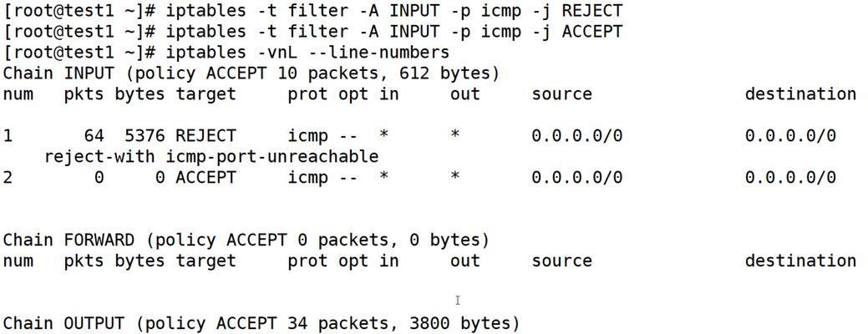This screenshot has height=334, width=868.
Task: Click the 64 packets count in rule 1
Action: [x=94, y=135]
